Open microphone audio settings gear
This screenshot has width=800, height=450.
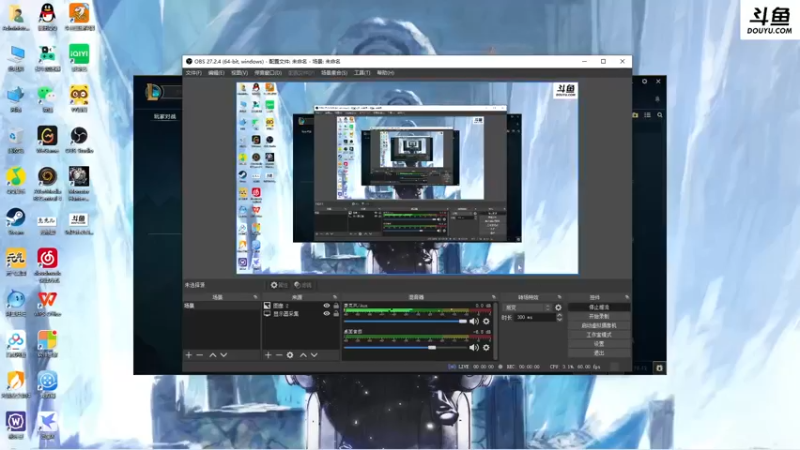point(486,321)
